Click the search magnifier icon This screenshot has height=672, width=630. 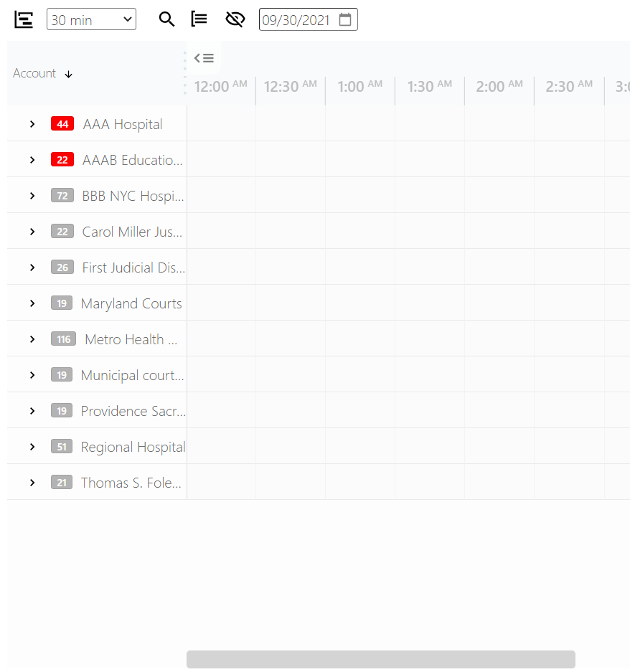point(166,19)
